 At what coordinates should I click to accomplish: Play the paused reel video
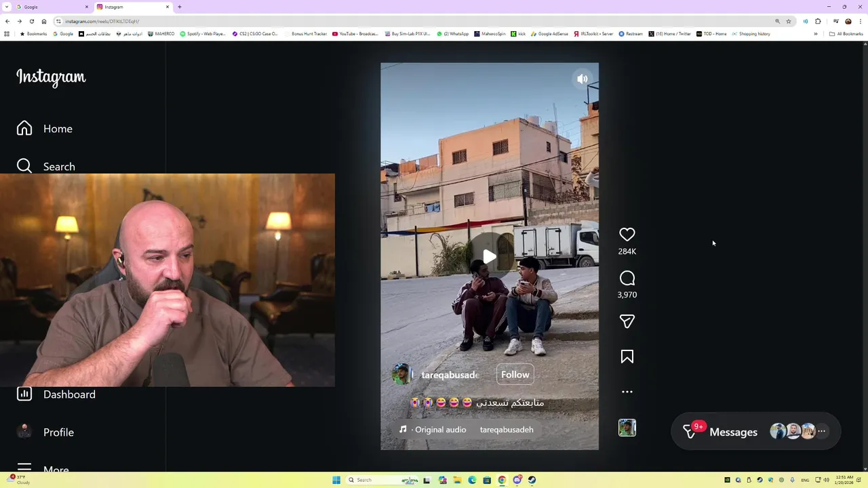[489, 257]
